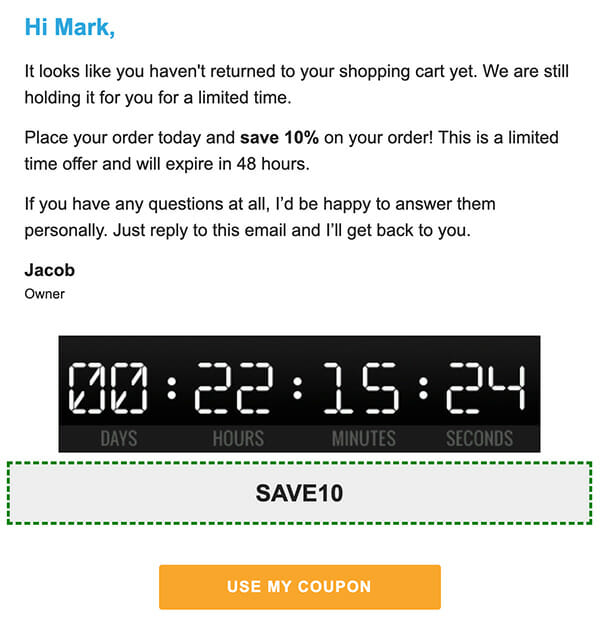Screen dimensions: 600x636
Task: Click the countdown seconds digits "24"
Action: click(x=485, y=389)
